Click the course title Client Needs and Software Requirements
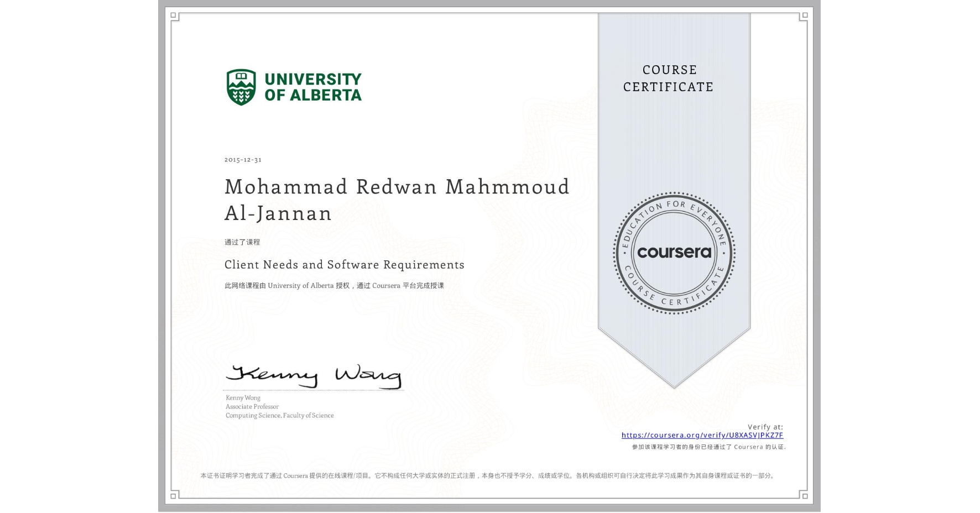This screenshot has height=513, width=980. click(344, 265)
